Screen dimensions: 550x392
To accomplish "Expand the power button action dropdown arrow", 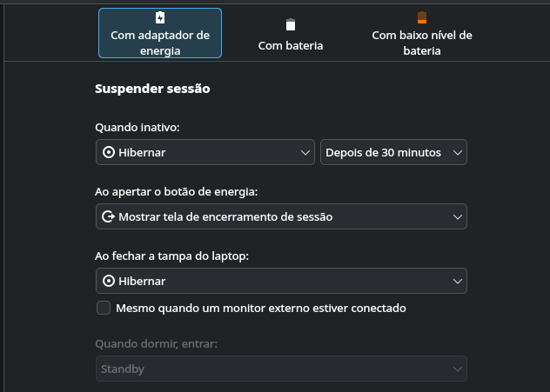I will 458,216.
